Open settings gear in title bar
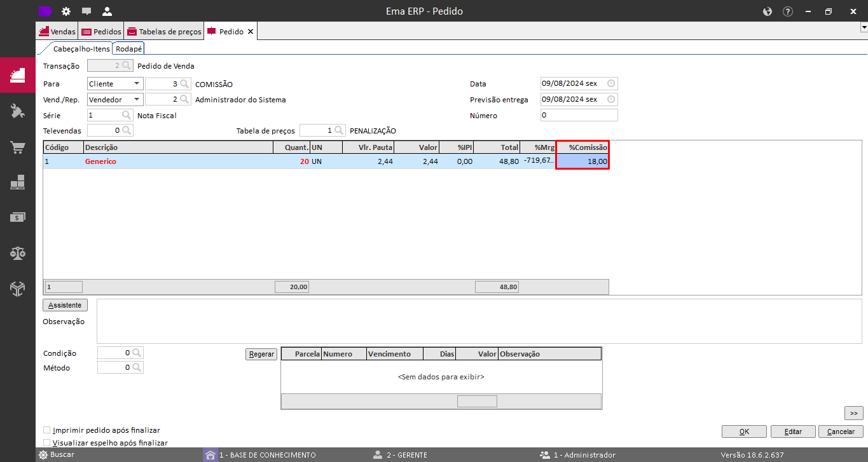Image resolution: width=868 pixels, height=462 pixels. coord(66,11)
